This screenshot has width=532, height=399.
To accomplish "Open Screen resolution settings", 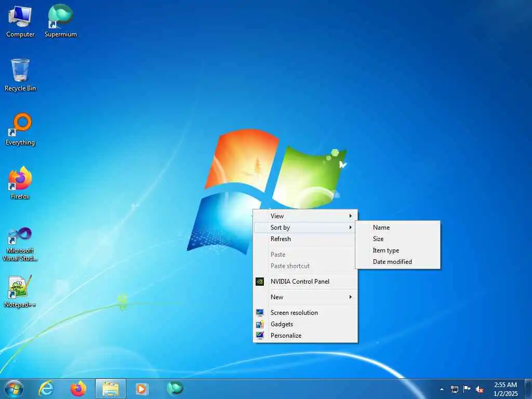I will click(x=305, y=312).
